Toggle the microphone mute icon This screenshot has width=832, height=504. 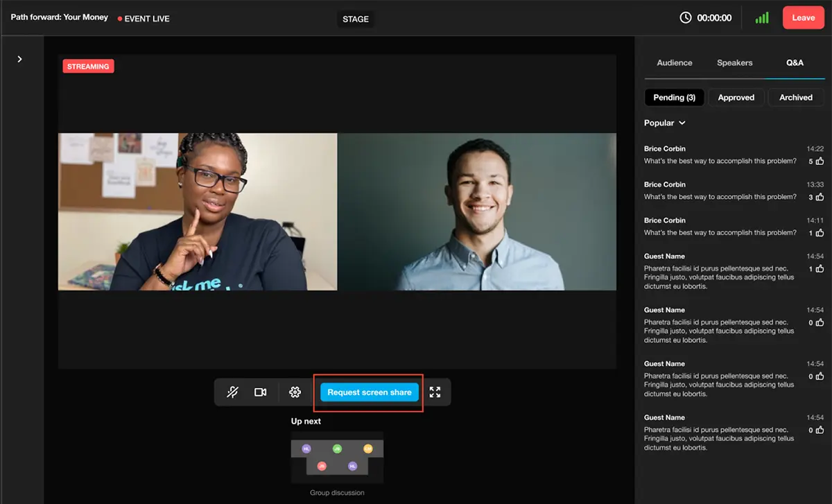point(233,392)
